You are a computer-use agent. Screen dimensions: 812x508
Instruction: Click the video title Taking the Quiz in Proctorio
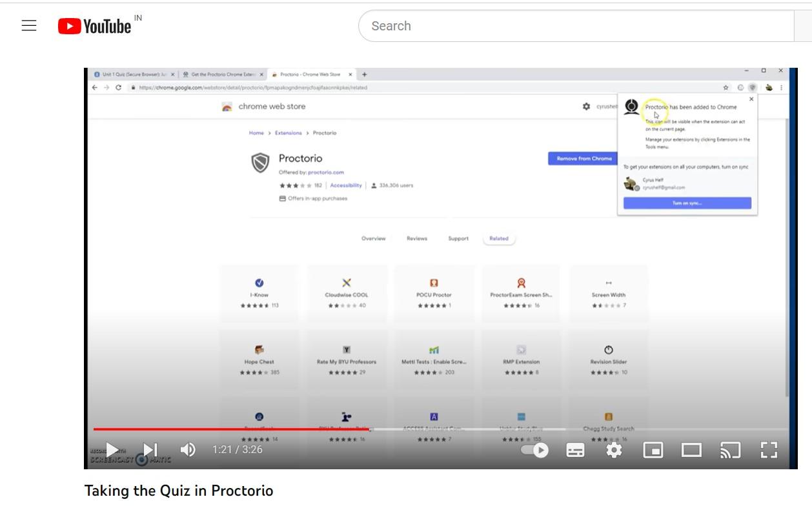pyautogui.click(x=179, y=491)
